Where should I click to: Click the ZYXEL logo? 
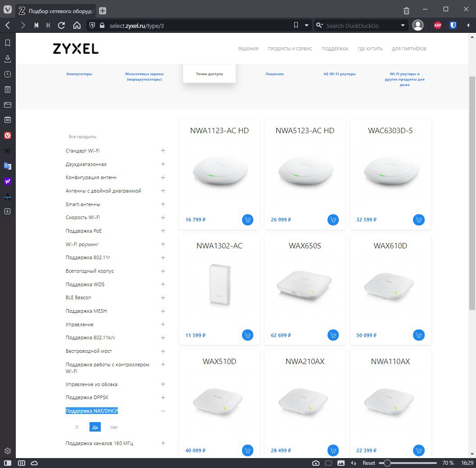[76, 49]
